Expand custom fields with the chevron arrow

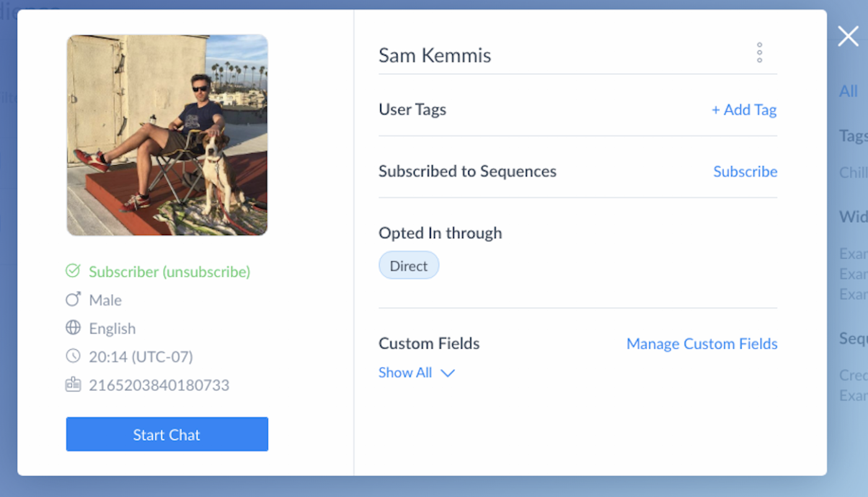(448, 373)
